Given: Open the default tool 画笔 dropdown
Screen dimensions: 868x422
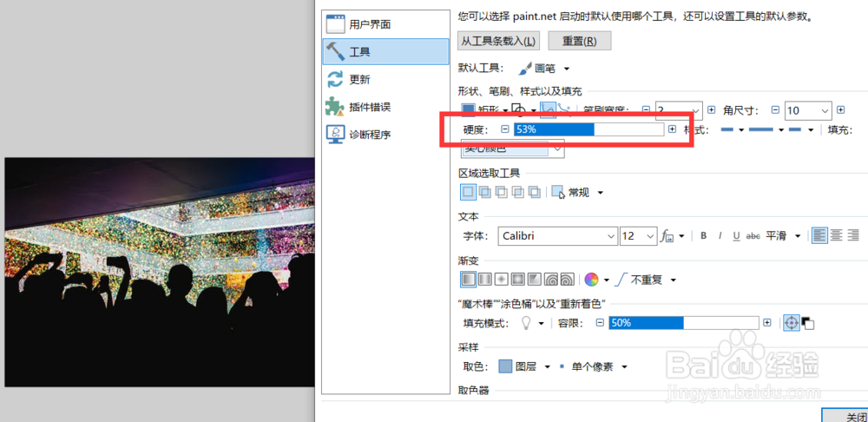Looking at the screenshot, I should pos(543,69).
